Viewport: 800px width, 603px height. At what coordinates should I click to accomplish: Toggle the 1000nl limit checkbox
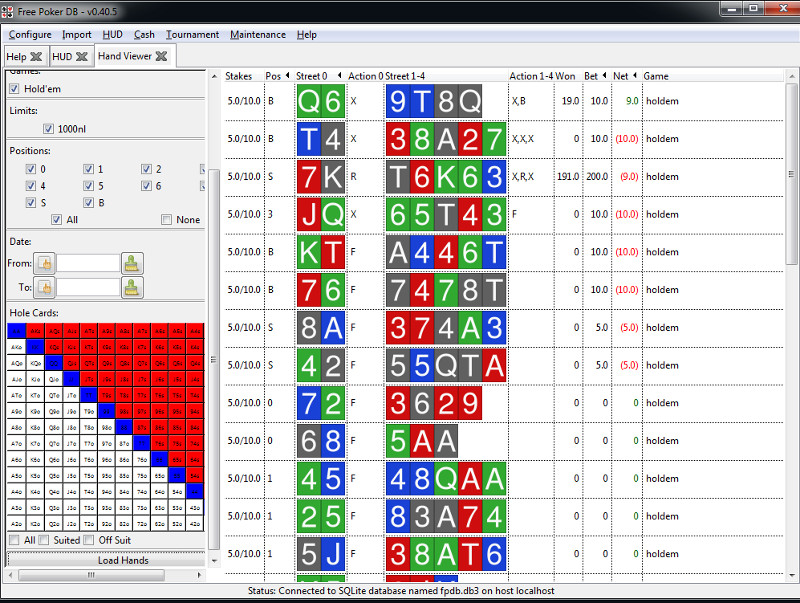tap(48, 129)
